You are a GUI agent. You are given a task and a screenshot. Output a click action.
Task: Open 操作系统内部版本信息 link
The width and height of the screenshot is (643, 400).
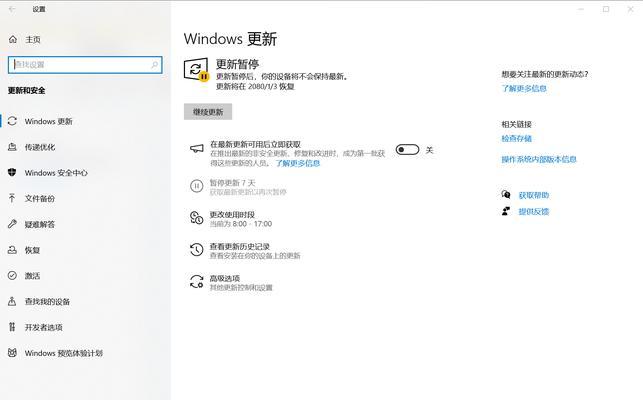click(539, 159)
